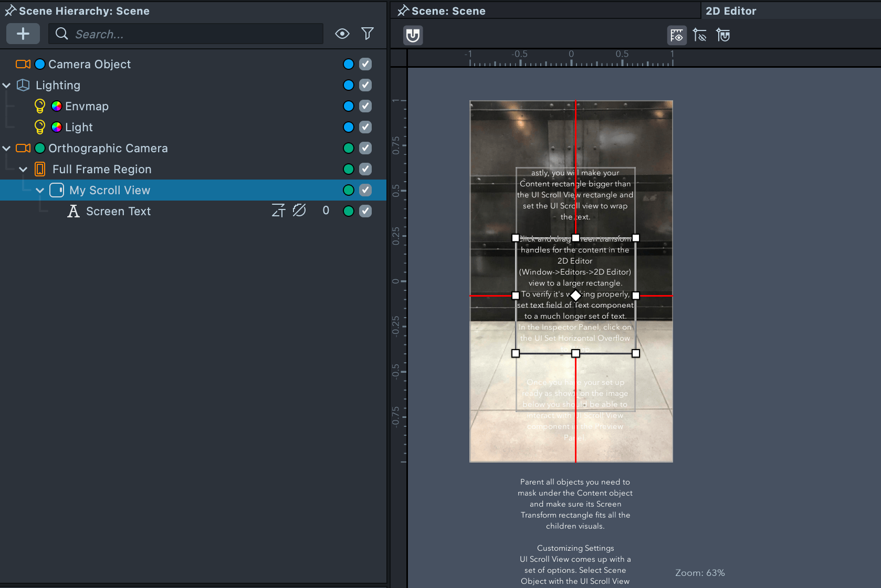Uncheck the Camera Object enabled checkbox
Screen dimensions: 881x588
tap(365, 64)
